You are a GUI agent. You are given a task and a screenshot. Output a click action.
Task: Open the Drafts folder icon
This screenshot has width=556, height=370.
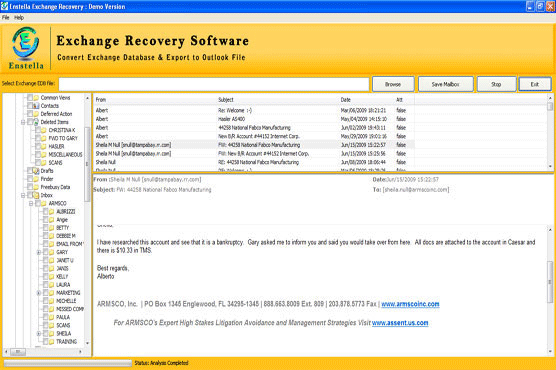pyautogui.click(x=36, y=171)
